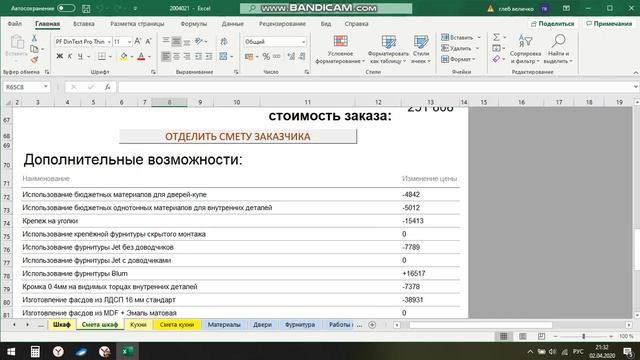Toggle align text left

pos(166,56)
